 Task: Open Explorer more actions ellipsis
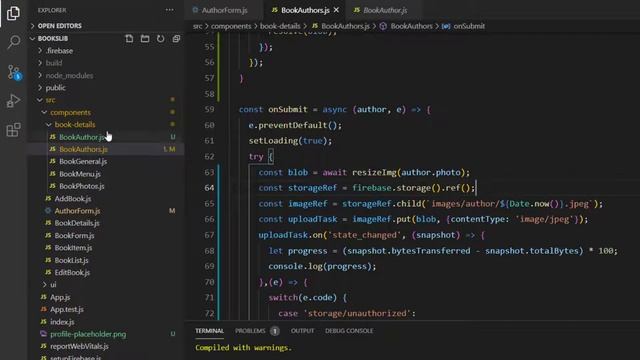(x=169, y=10)
